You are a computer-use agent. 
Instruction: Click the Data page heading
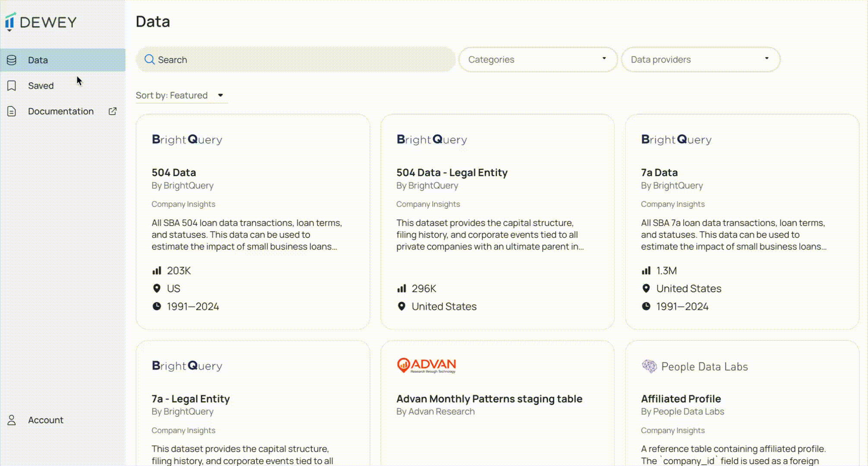click(x=153, y=22)
